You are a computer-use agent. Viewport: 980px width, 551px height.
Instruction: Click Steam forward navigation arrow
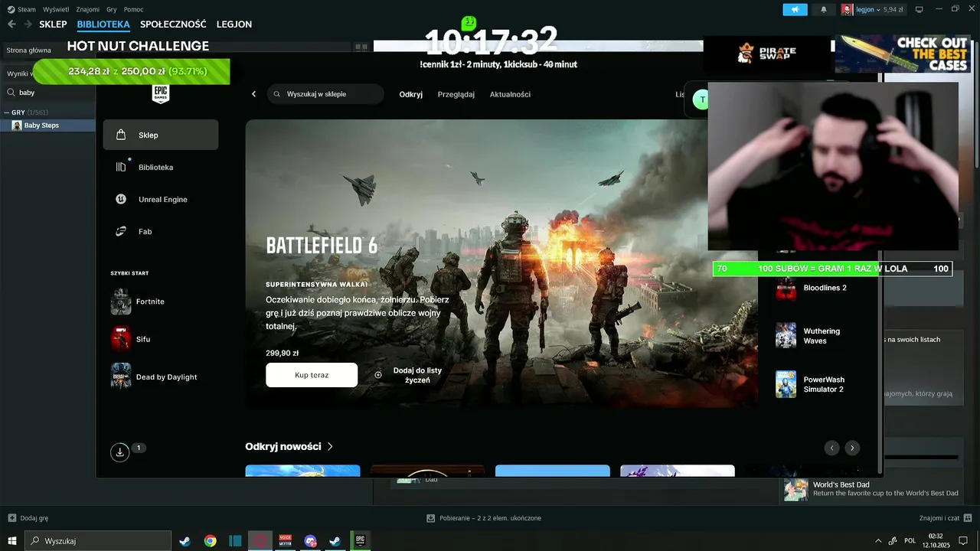(28, 24)
